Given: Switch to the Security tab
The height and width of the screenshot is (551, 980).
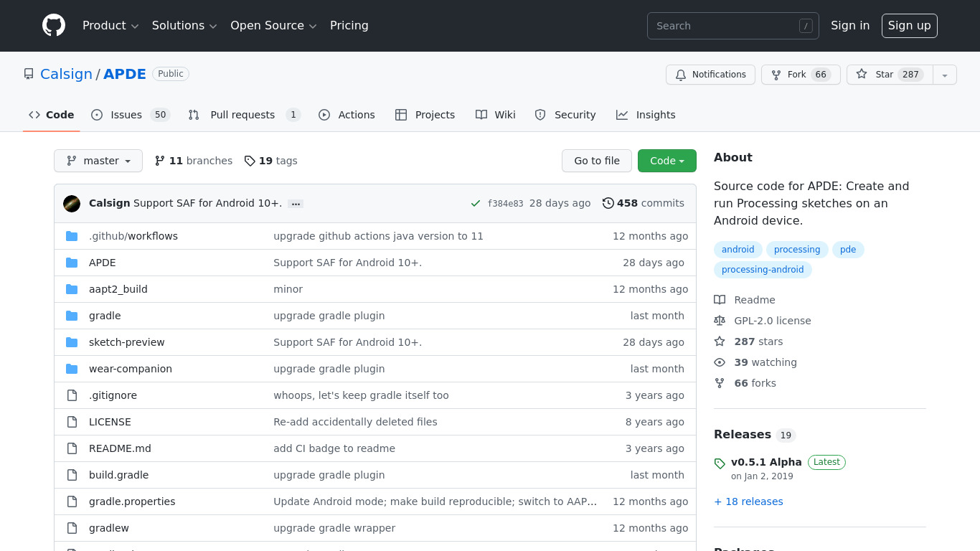Looking at the screenshot, I should pyautogui.click(x=565, y=115).
